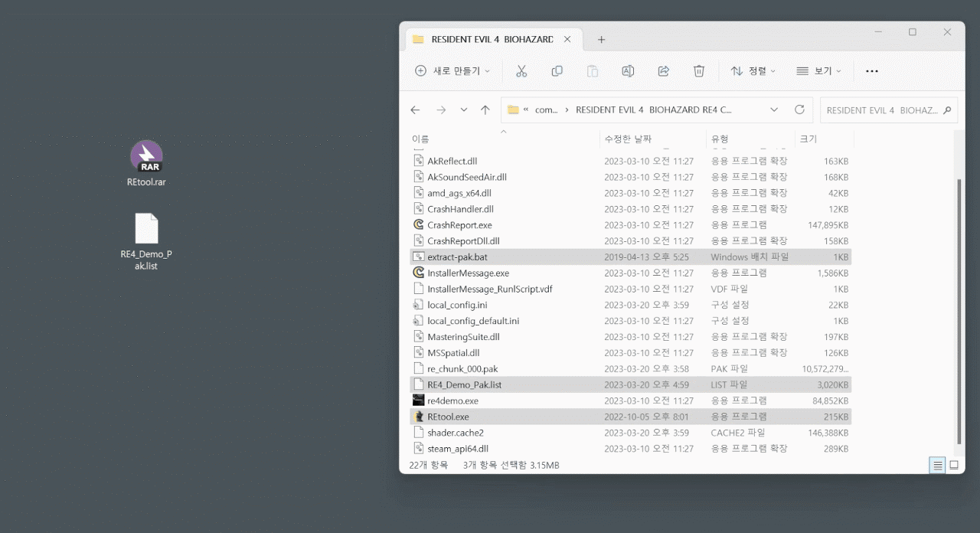Select the shader.cache2 file icon
Screen dimensions: 980x533
click(x=419, y=433)
